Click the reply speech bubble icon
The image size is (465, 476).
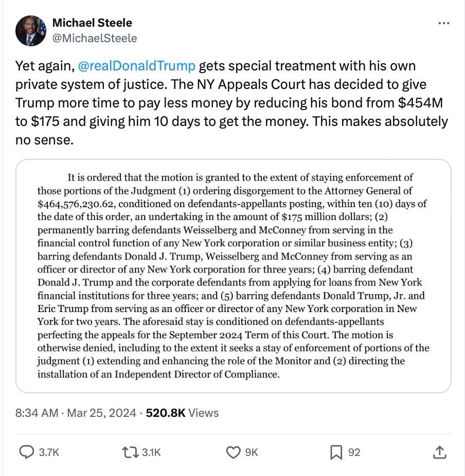tap(26, 452)
